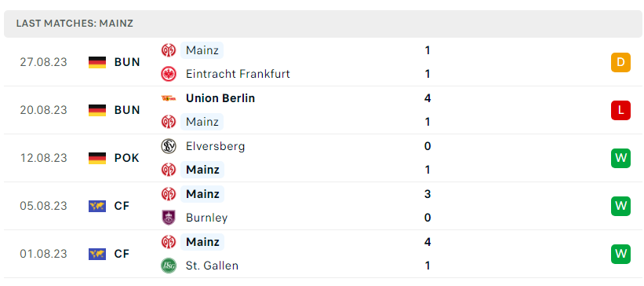The image size is (644, 286).
Task: Select the Elversberg team name
Action: point(215,146)
